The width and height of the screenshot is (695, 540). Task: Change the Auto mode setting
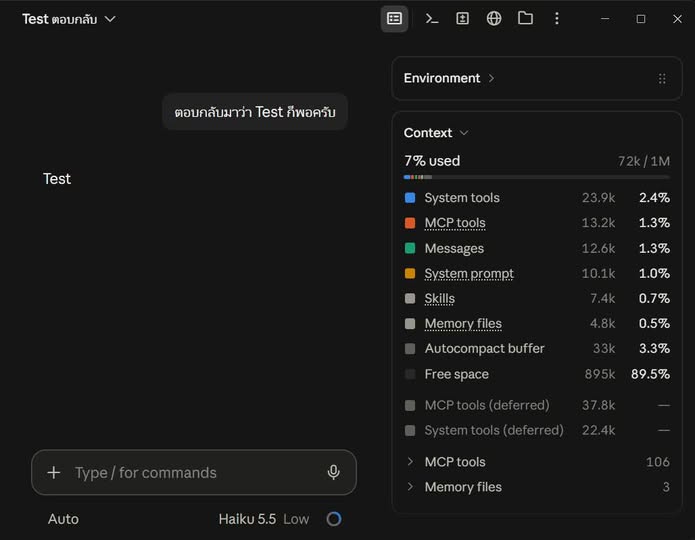click(63, 519)
